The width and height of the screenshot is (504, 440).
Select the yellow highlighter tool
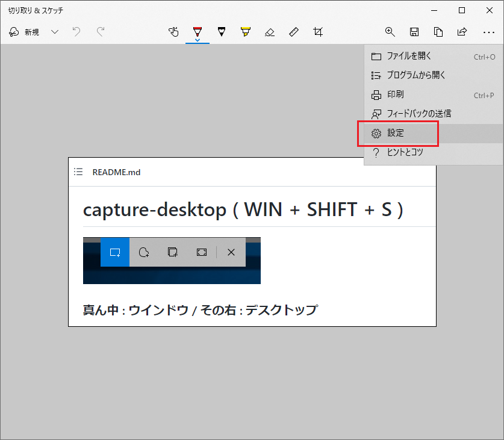tap(245, 32)
